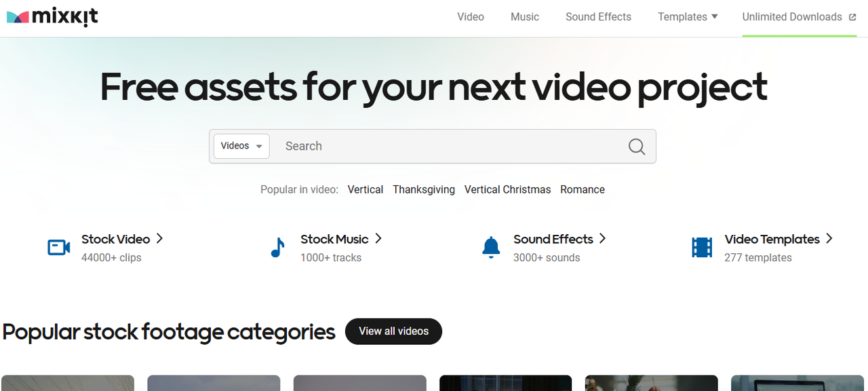Image resolution: width=868 pixels, height=391 pixels.
Task: Click the magnifying glass search icon
Action: [636, 147]
